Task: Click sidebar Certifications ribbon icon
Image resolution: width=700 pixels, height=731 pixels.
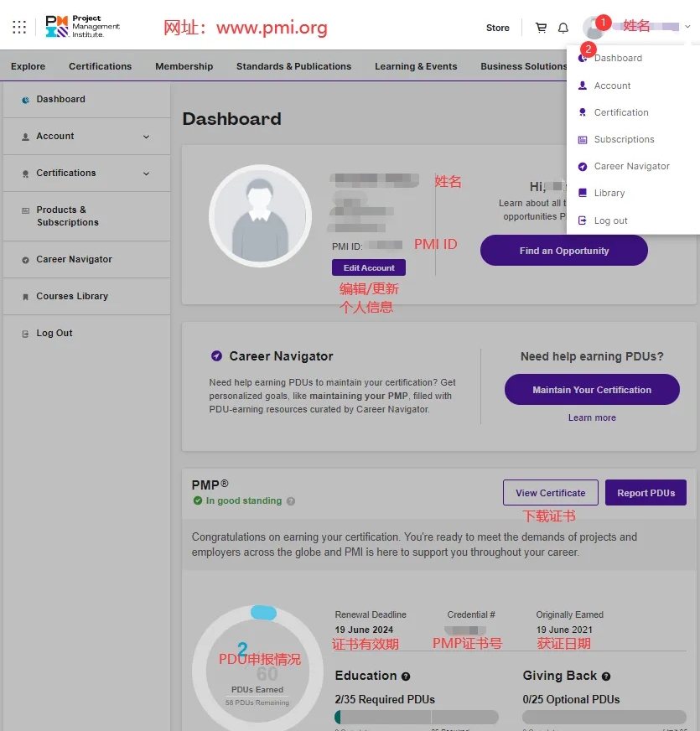Action: tap(26, 174)
